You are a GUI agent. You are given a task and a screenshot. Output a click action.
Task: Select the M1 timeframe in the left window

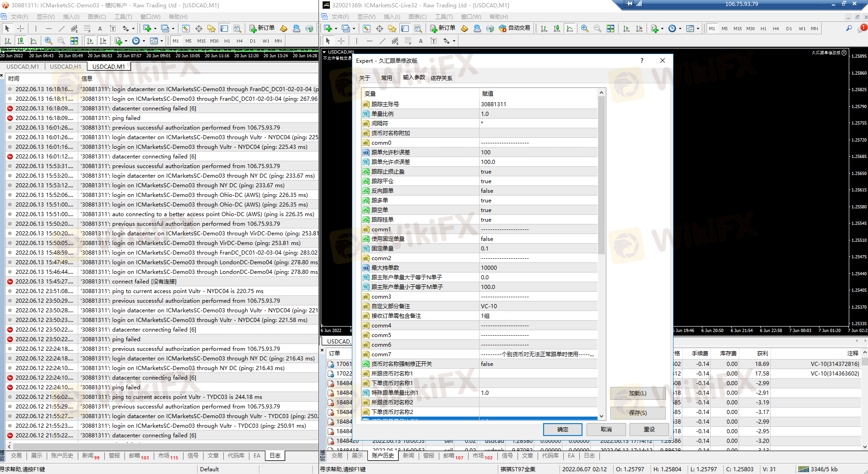click(x=176, y=41)
